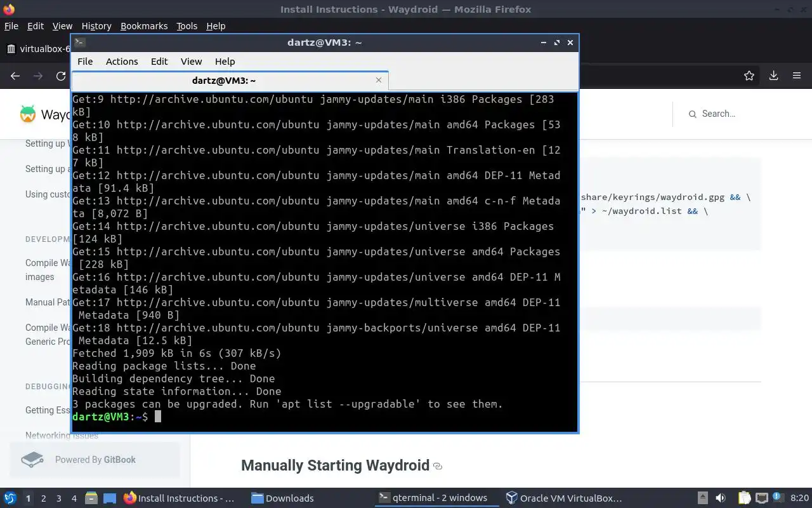Open the volume speaker tray icon
The height and width of the screenshot is (508, 812).
[720, 498]
